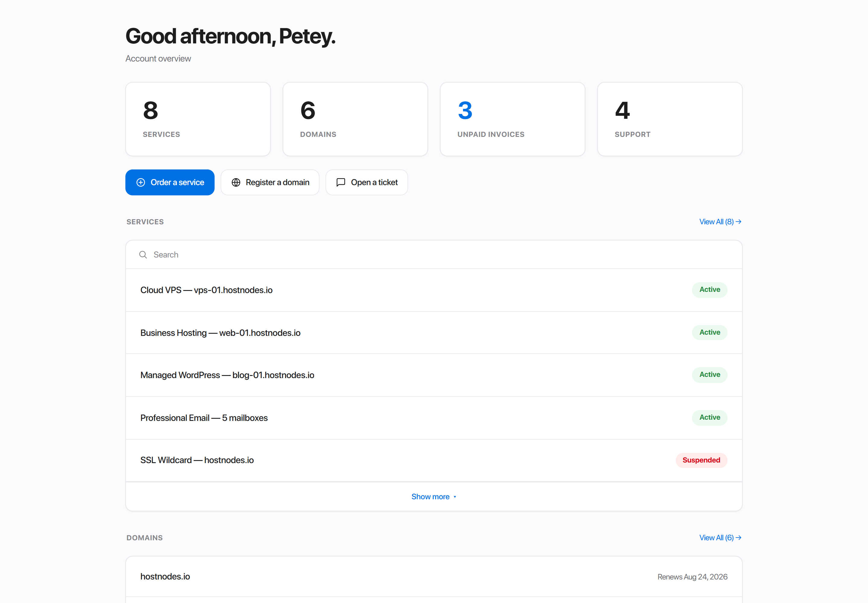
Task: Click the Suspended badge on SSL Wildcard
Action: pyautogui.click(x=701, y=460)
